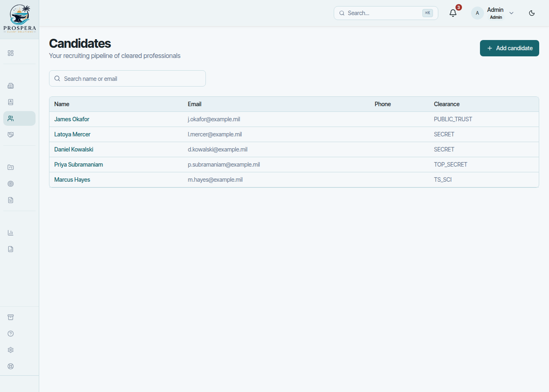Image resolution: width=549 pixels, height=392 pixels.
Task: Click email j.okafor@example.mil
Action: pos(214,119)
